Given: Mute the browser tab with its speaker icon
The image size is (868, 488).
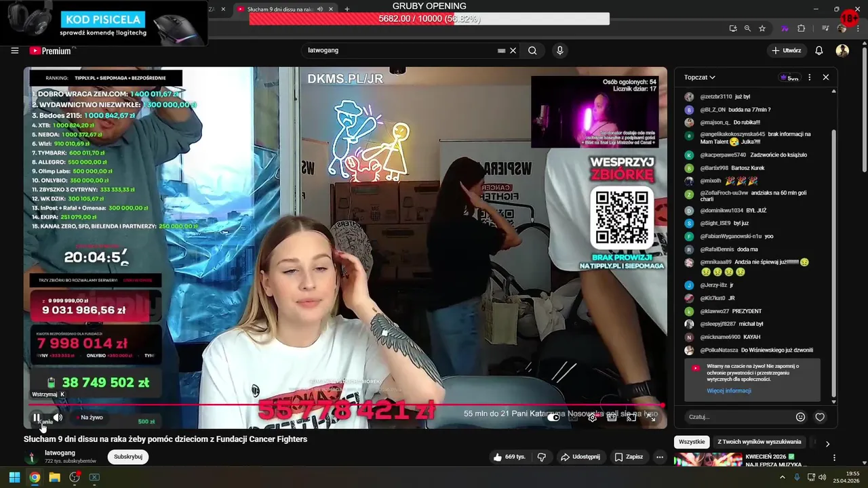Looking at the screenshot, I should (x=319, y=9).
